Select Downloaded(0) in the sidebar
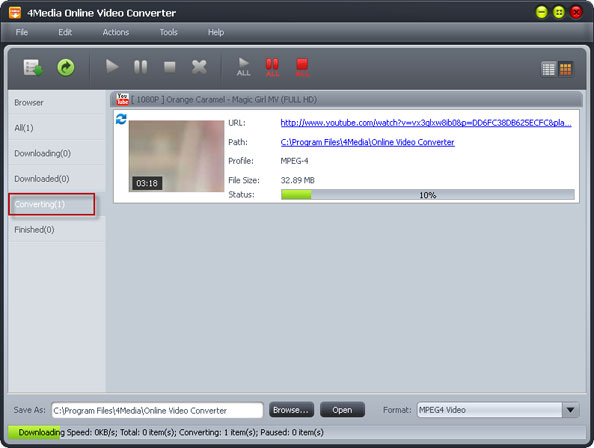This screenshot has height=448, width=594. pos(56,179)
